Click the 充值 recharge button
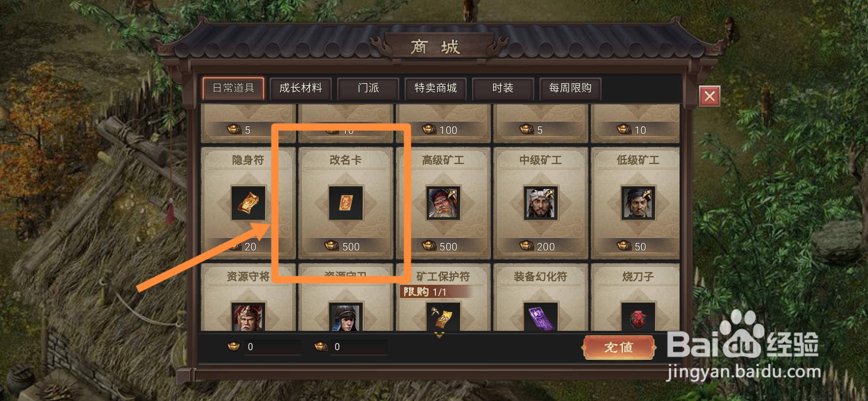 (618, 348)
